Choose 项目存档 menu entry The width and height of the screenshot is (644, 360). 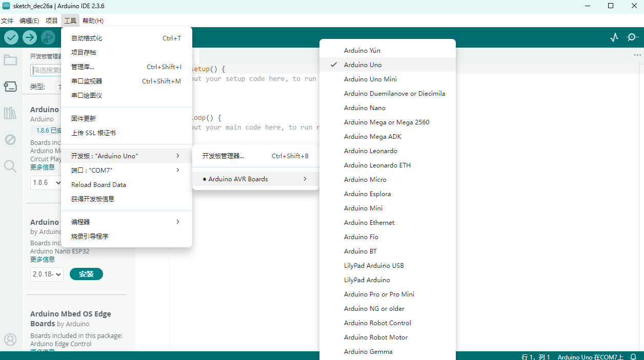pos(126,52)
